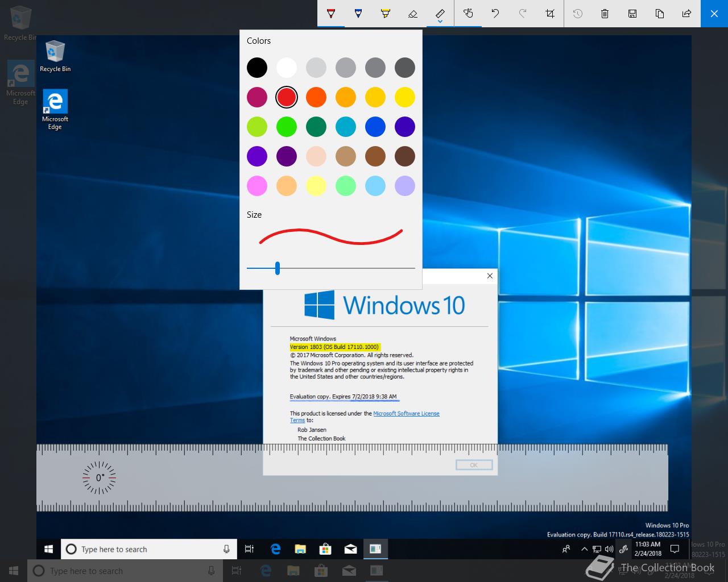Image resolution: width=728 pixels, height=582 pixels.
Task: Click the pen size slider handle
Action: point(278,268)
